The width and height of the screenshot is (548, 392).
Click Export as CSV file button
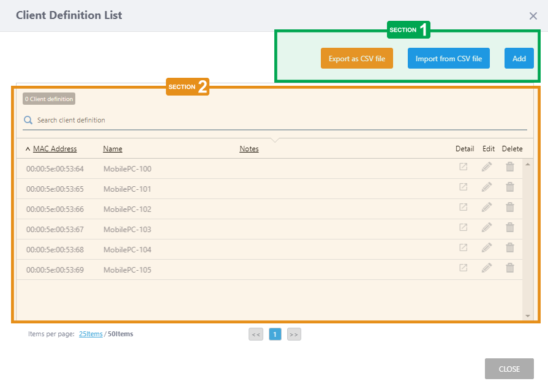pos(356,59)
